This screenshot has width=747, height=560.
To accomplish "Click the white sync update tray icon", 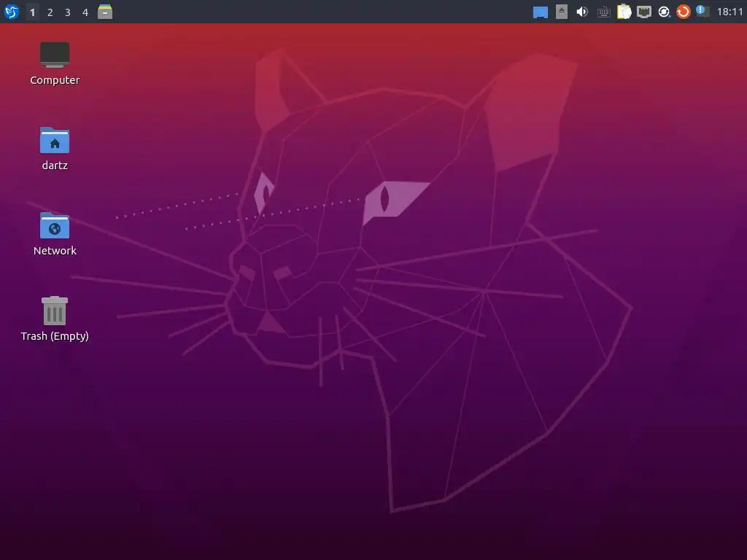I will [x=664, y=12].
